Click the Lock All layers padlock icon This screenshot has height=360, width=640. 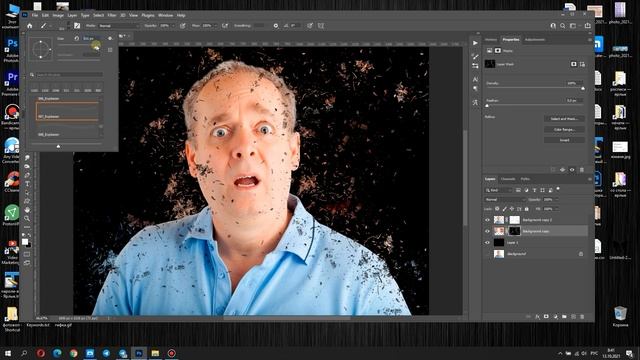(527, 209)
